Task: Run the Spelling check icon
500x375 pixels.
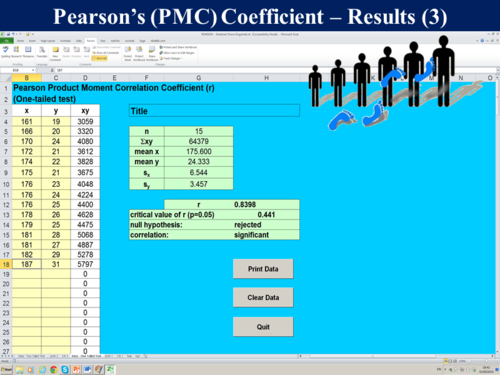Action: coord(5,51)
